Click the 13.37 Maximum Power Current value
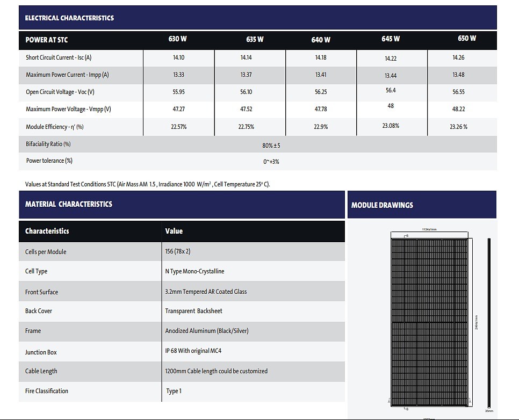The height and width of the screenshot is (420, 519). (x=246, y=75)
